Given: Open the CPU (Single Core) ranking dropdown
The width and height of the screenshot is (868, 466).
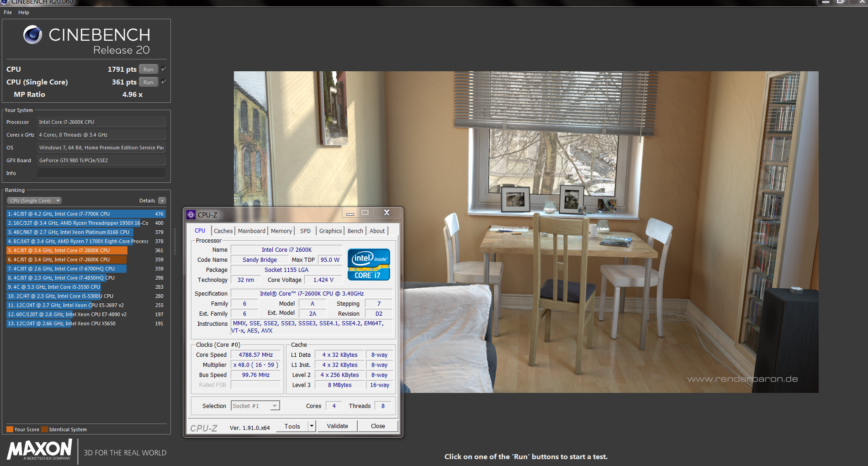Looking at the screenshot, I should (x=34, y=201).
